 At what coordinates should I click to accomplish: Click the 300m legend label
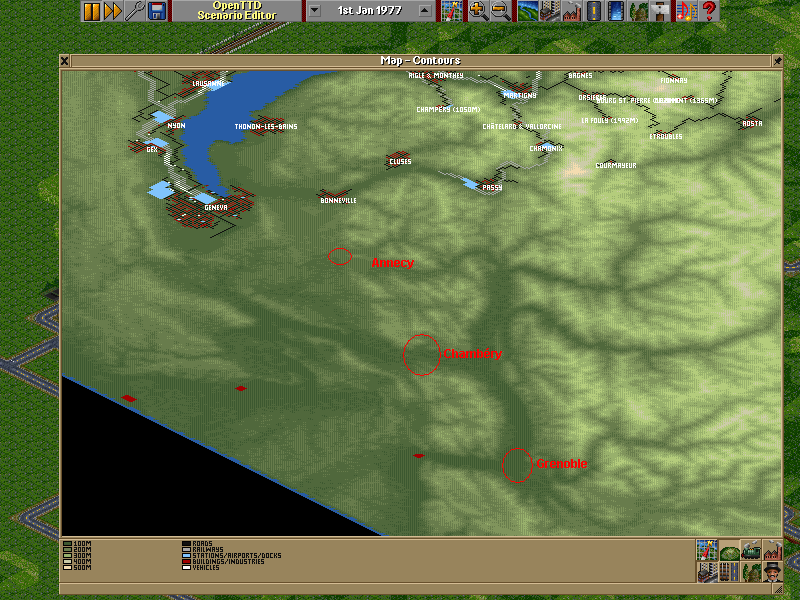click(x=82, y=556)
